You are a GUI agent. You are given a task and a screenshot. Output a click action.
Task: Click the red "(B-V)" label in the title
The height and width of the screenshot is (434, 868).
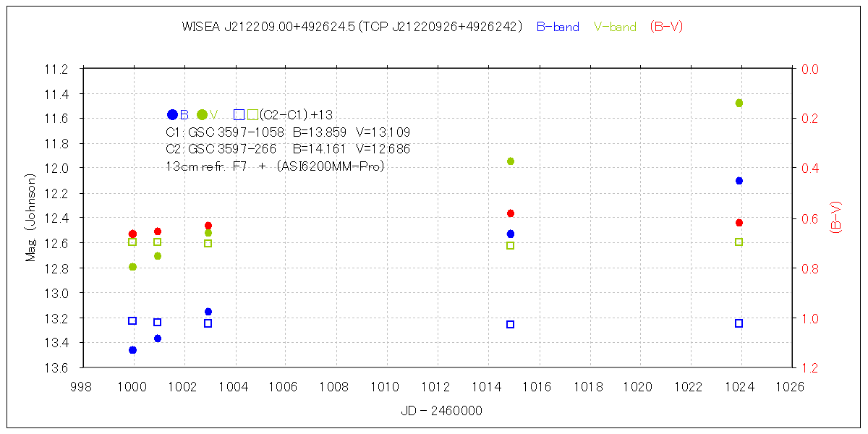pyautogui.click(x=666, y=27)
